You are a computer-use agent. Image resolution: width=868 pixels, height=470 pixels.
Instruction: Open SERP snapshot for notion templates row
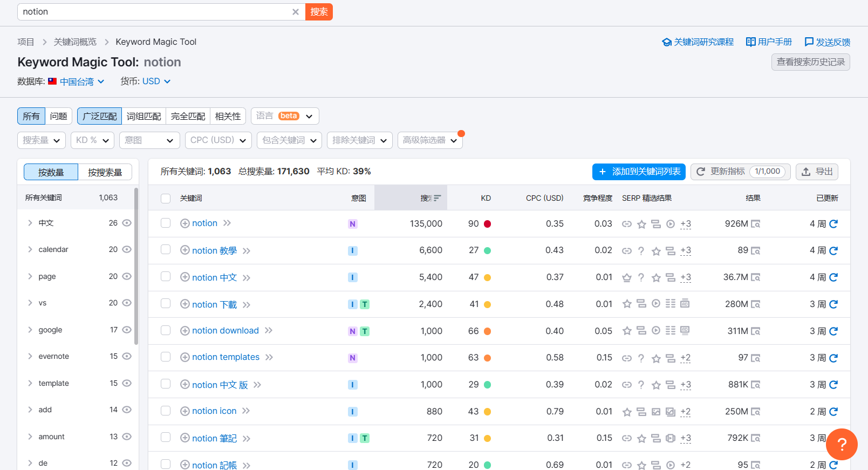coord(756,358)
